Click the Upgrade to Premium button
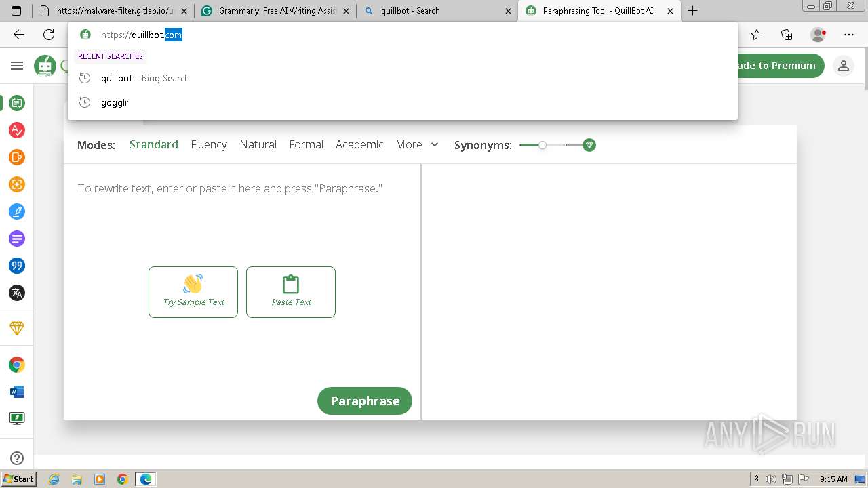This screenshot has height=488, width=868. point(780,66)
